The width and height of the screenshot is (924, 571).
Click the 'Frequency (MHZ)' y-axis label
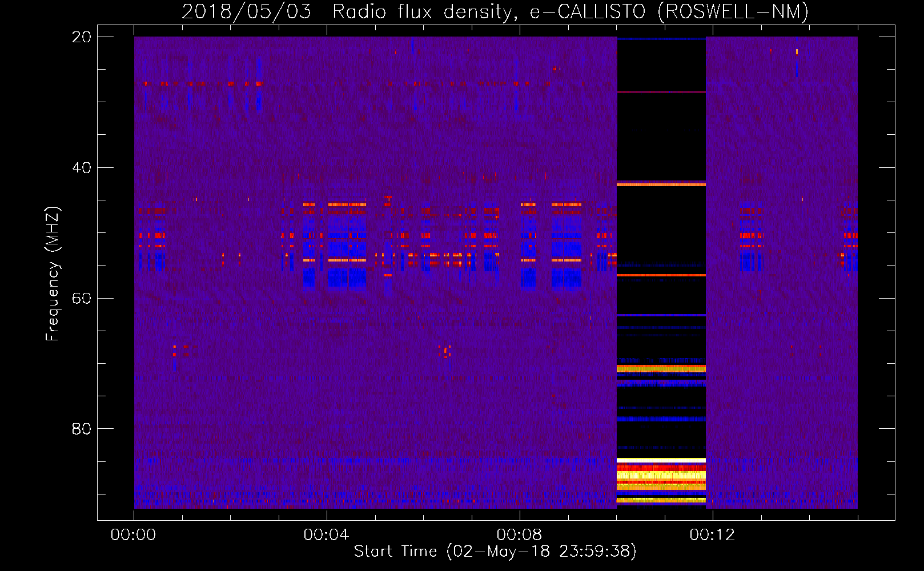[53, 274]
